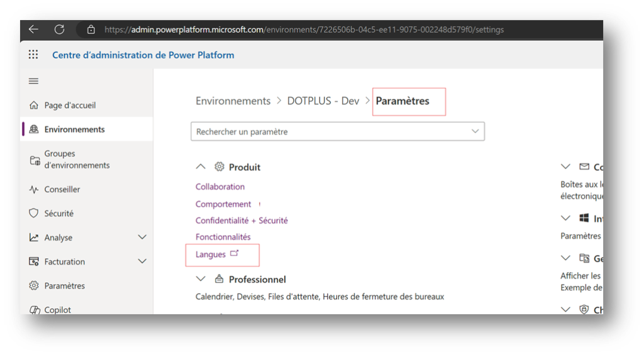Expand the Facturation menu chevron
The width and height of the screenshot is (644, 355).
point(142,261)
